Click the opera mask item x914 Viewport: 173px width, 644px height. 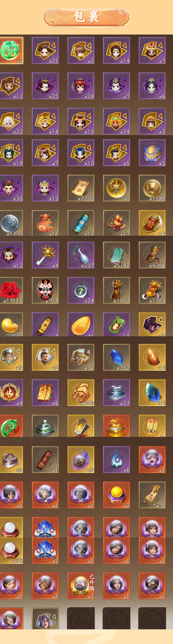(45, 290)
